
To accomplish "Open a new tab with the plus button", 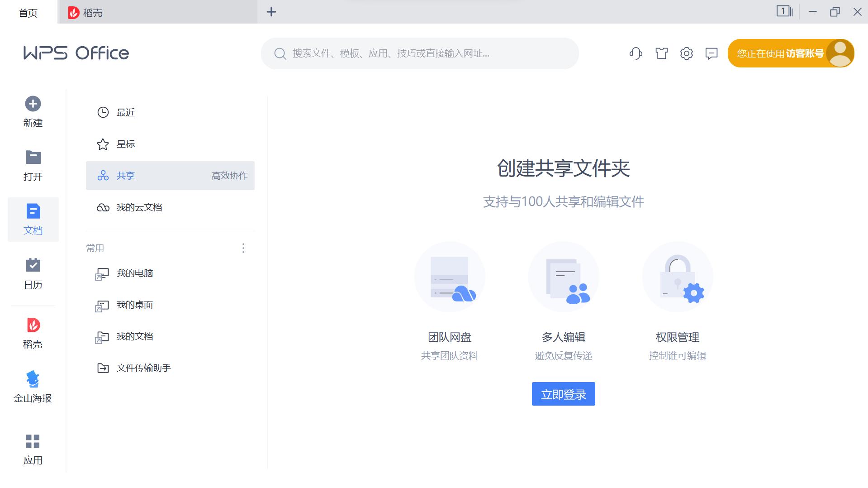I will click(271, 12).
